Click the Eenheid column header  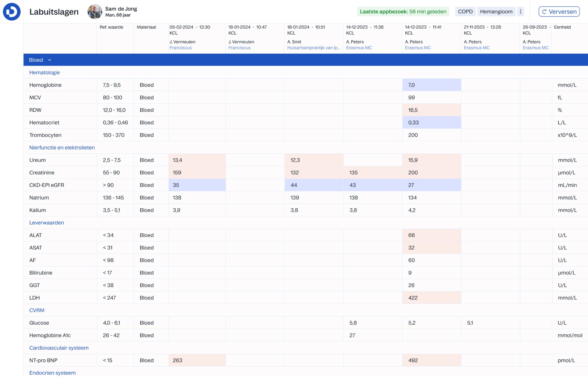coord(562,27)
